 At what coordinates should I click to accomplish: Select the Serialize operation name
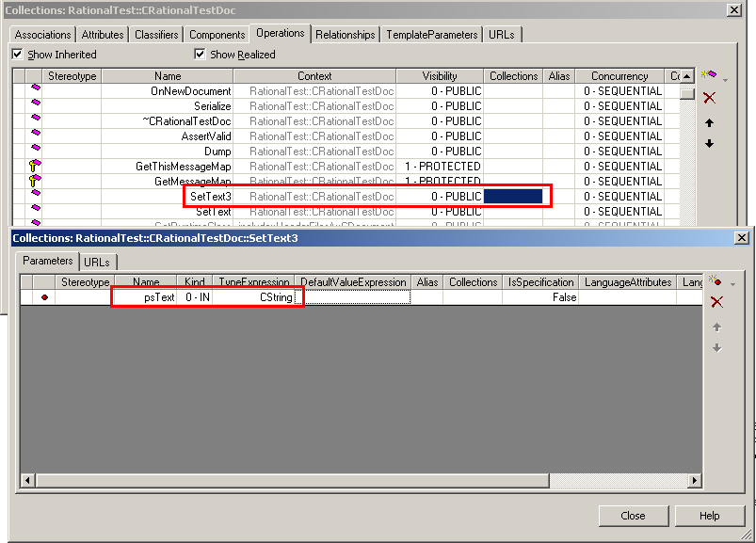pos(213,106)
